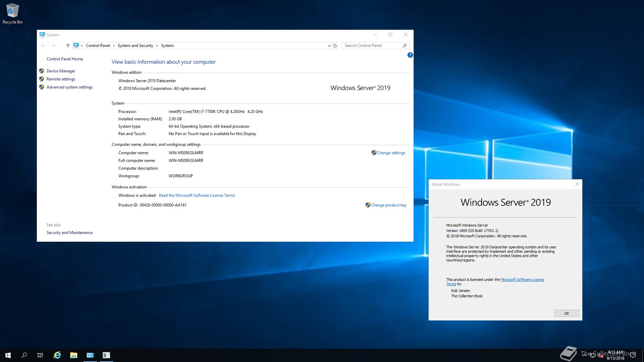Click the search magnifier in Control Panel
Viewport: 644px width, 362px height.
405,46
